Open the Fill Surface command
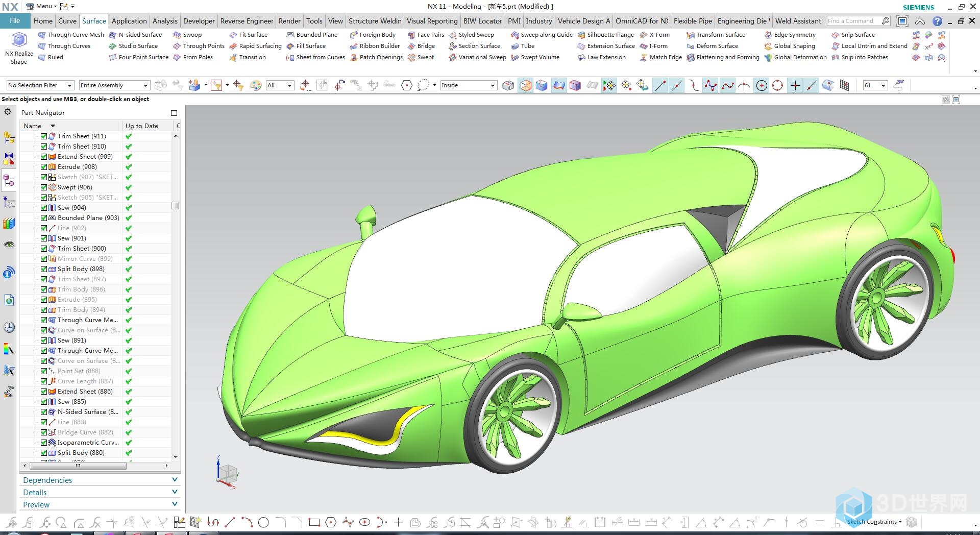The height and width of the screenshot is (535, 980). tap(306, 46)
